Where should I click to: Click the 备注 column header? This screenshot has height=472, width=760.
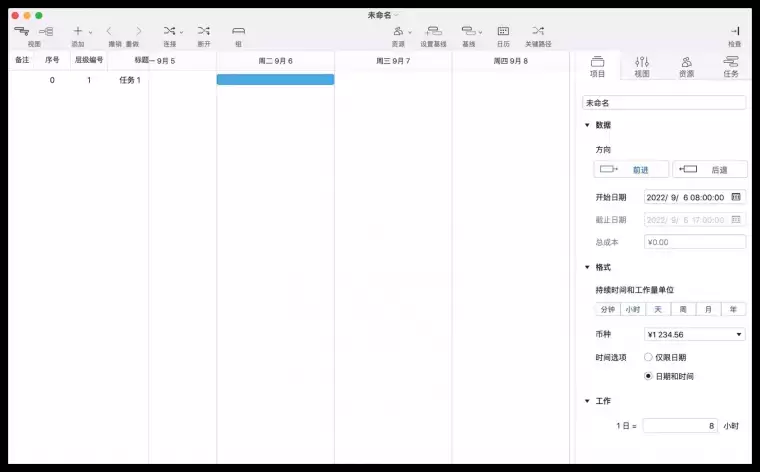22,60
